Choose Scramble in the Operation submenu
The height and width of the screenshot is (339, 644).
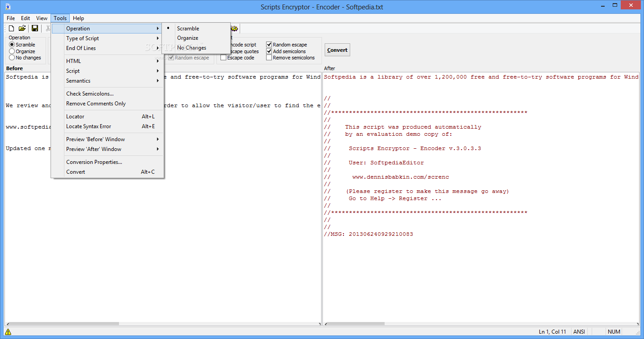coord(196,29)
